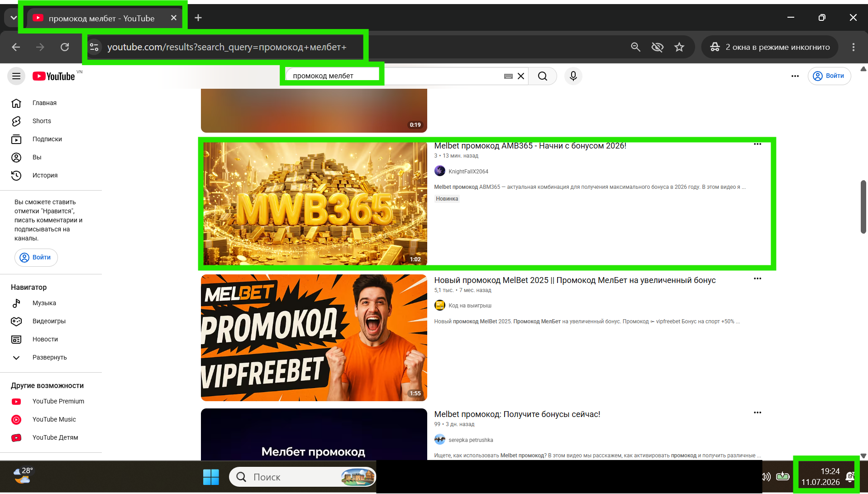Click the top-right Войти button
The width and height of the screenshot is (868, 494).
click(829, 76)
